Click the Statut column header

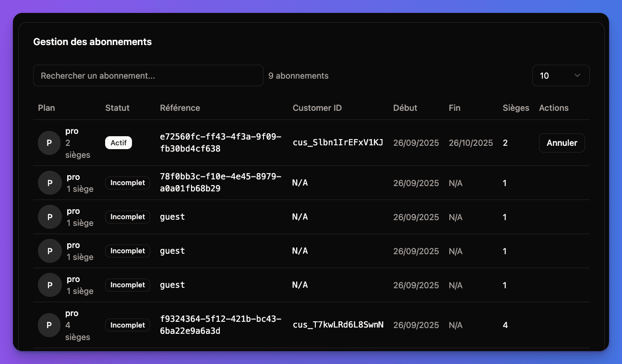117,108
